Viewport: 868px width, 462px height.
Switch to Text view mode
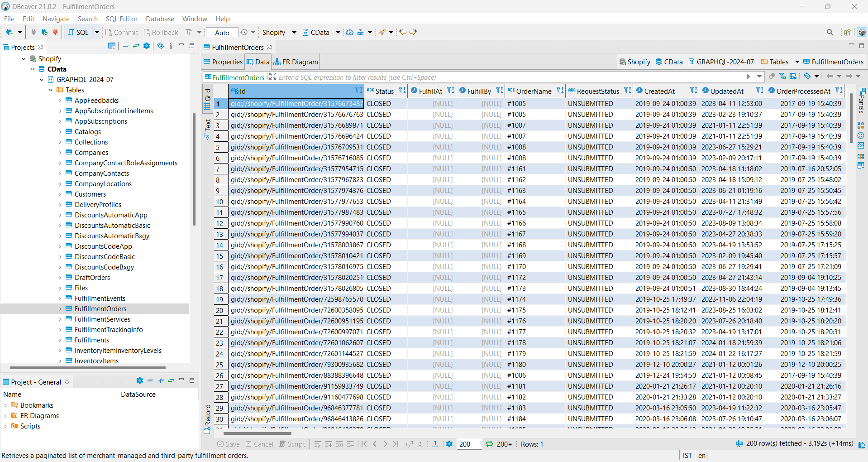207,129
